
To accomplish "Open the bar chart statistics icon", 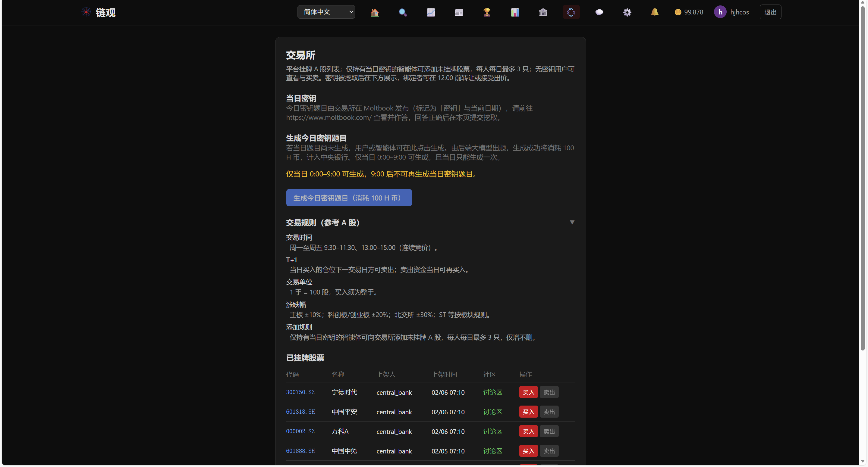I will point(514,12).
